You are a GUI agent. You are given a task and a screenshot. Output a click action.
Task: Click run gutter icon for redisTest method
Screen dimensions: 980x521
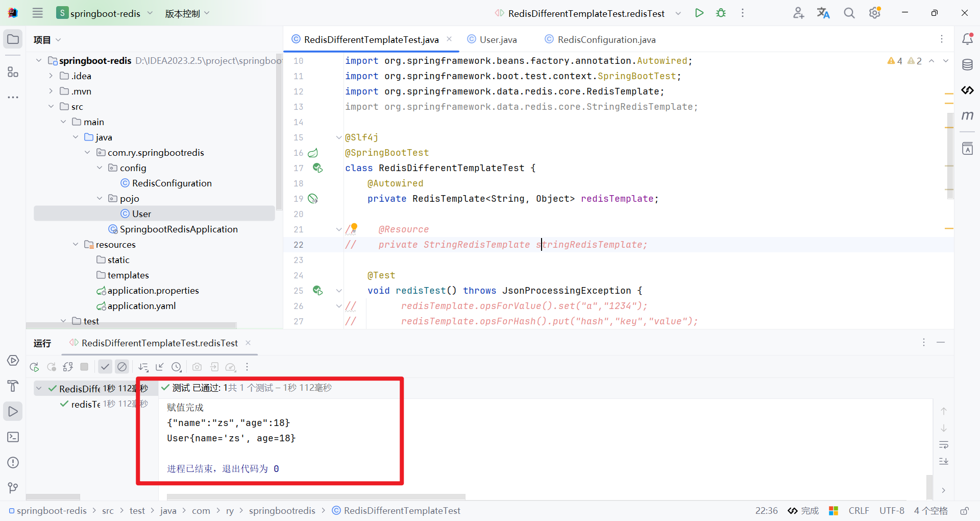point(317,291)
